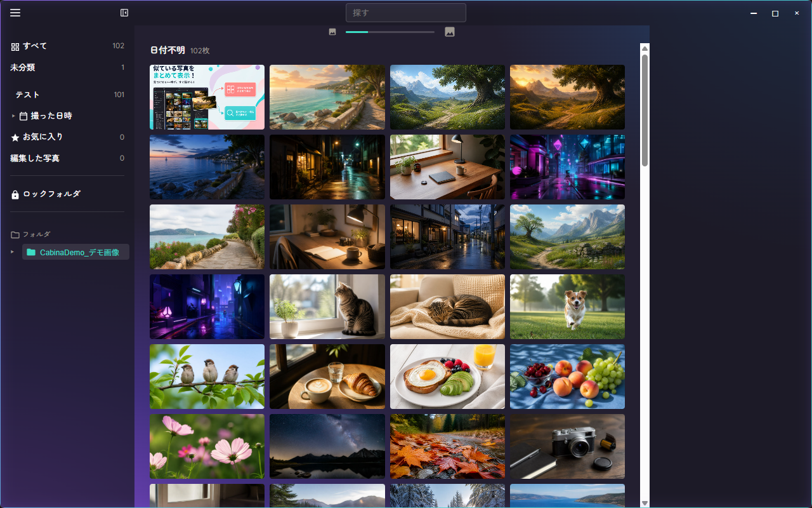Screen dimensions: 812x508
Task: Open the running dog on grass photo
Action: point(567,307)
